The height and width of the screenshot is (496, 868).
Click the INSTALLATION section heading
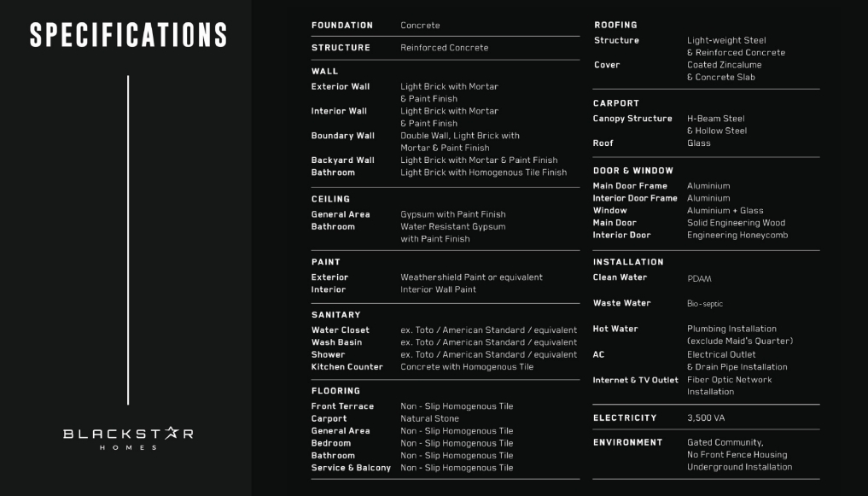628,262
